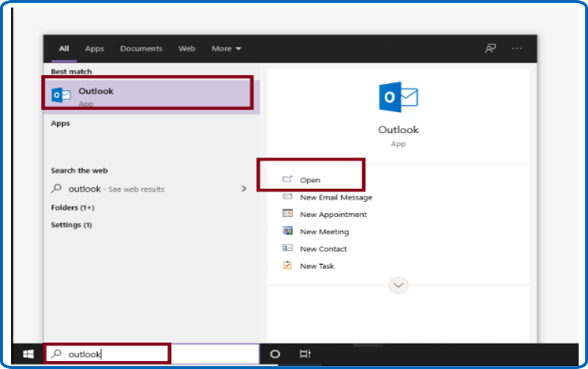
Task: Select the All search tab
Action: [64, 49]
